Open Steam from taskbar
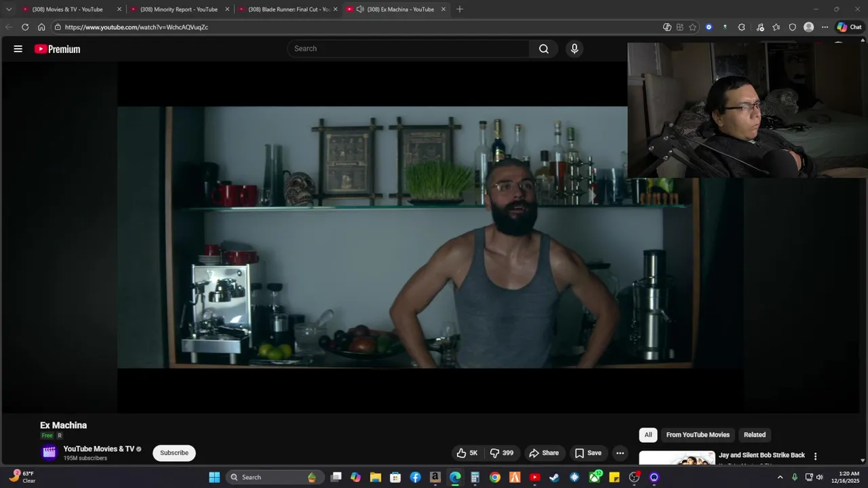The width and height of the screenshot is (868, 488). click(554, 477)
